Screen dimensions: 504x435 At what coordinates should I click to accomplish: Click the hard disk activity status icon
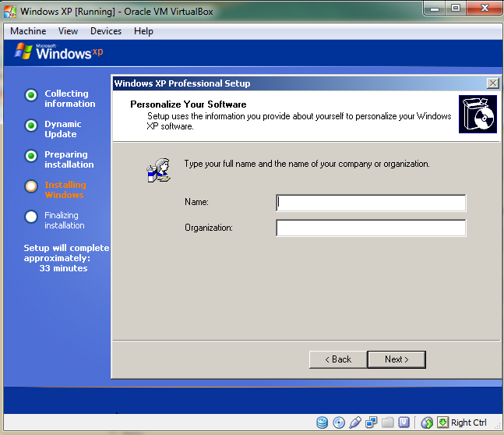(x=322, y=423)
